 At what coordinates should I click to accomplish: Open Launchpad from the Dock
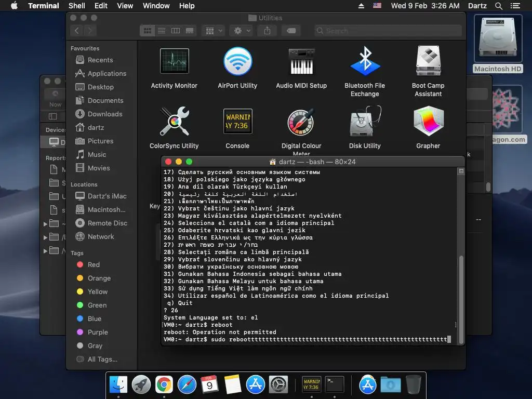(x=141, y=384)
